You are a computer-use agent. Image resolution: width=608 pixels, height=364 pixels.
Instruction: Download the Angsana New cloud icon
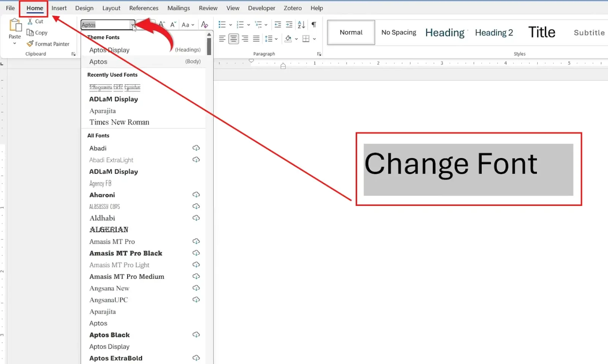[196, 288]
